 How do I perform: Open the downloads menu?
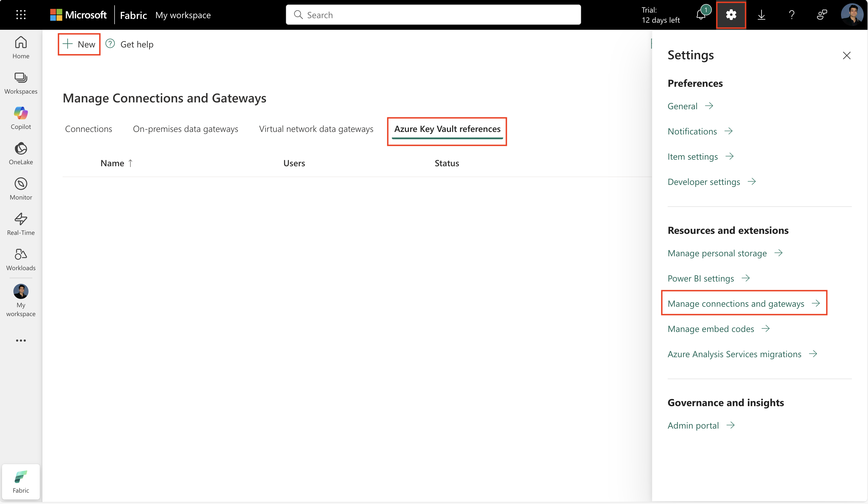[x=761, y=15]
